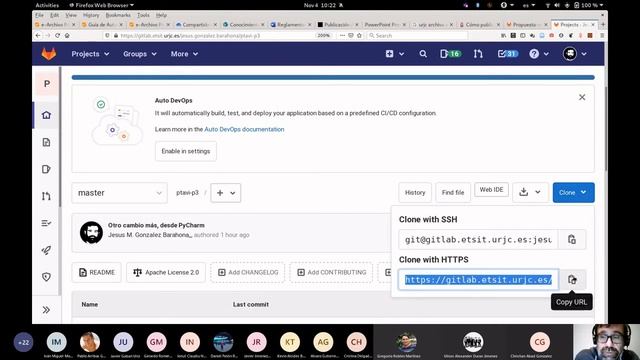
Task: Open Firefox File menu
Action: pos(39,15)
